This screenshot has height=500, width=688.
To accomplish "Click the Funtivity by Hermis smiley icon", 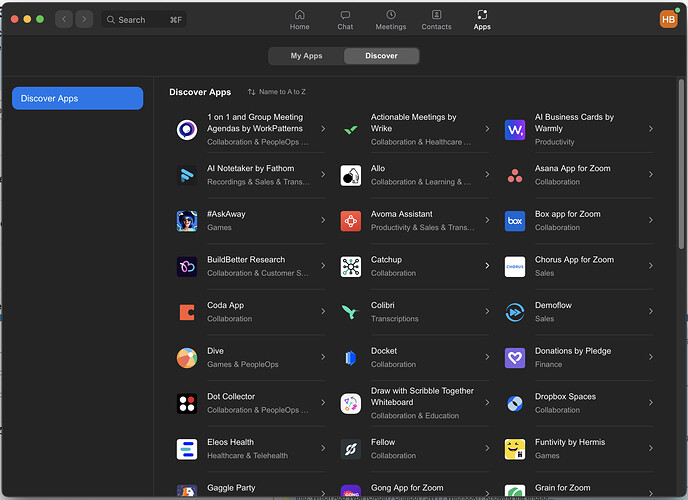I will click(515, 449).
